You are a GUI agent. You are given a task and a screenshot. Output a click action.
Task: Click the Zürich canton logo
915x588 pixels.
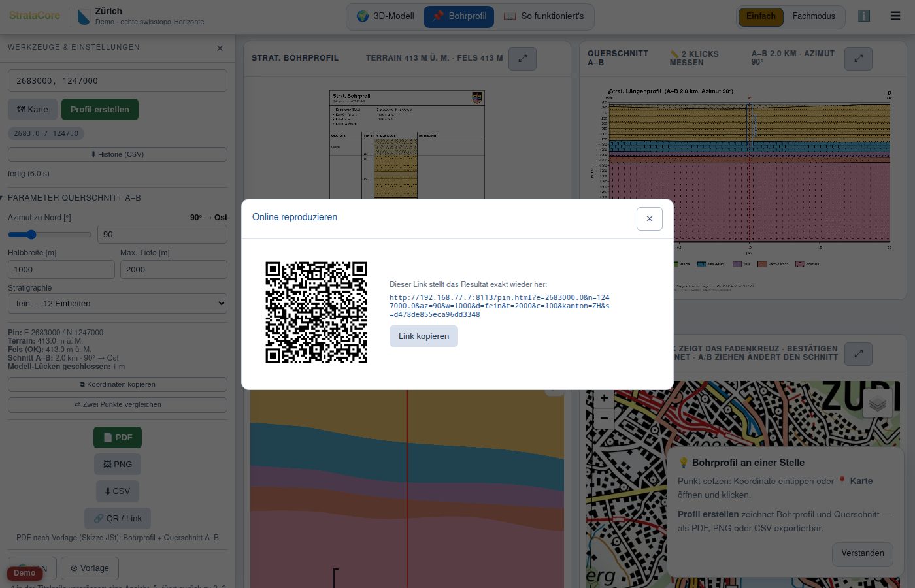click(84, 16)
